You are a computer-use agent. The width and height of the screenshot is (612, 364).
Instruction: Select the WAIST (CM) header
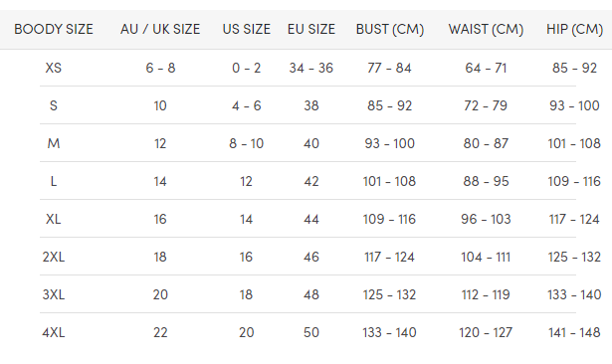coord(486,29)
